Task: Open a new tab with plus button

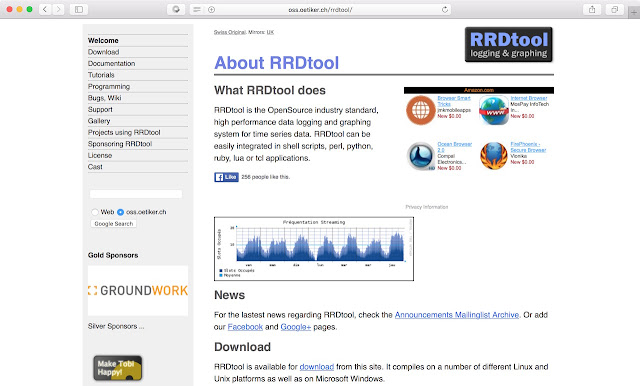Action: 634,13
